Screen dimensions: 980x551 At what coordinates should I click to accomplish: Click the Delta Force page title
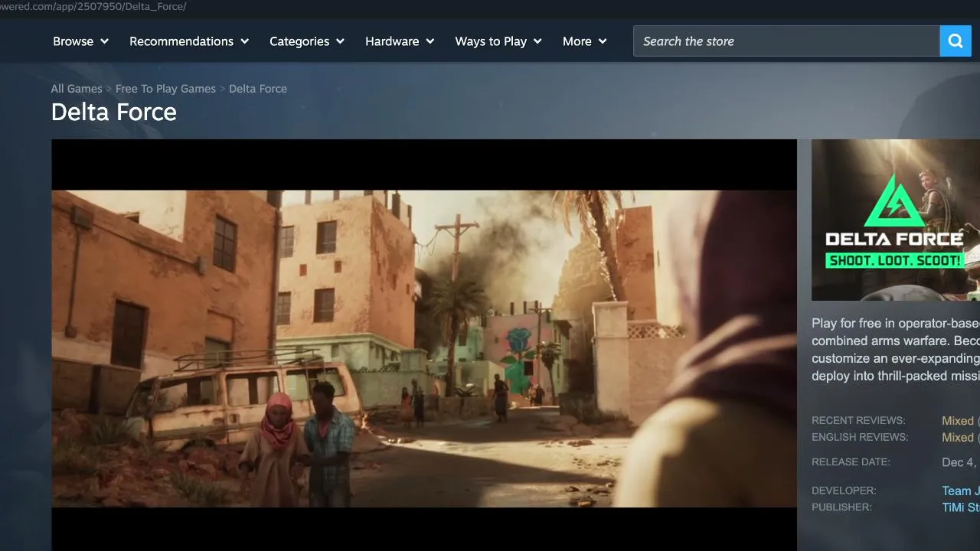(114, 112)
